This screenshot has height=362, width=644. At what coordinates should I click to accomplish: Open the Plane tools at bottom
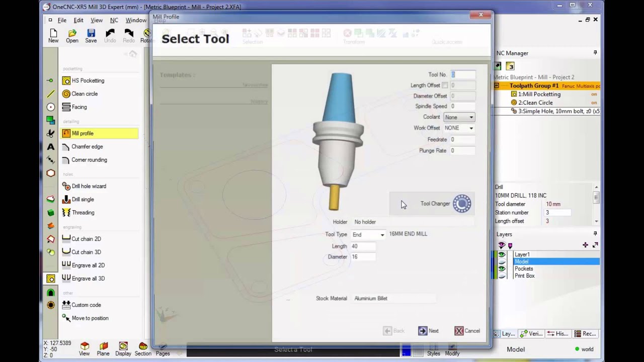pyautogui.click(x=103, y=349)
